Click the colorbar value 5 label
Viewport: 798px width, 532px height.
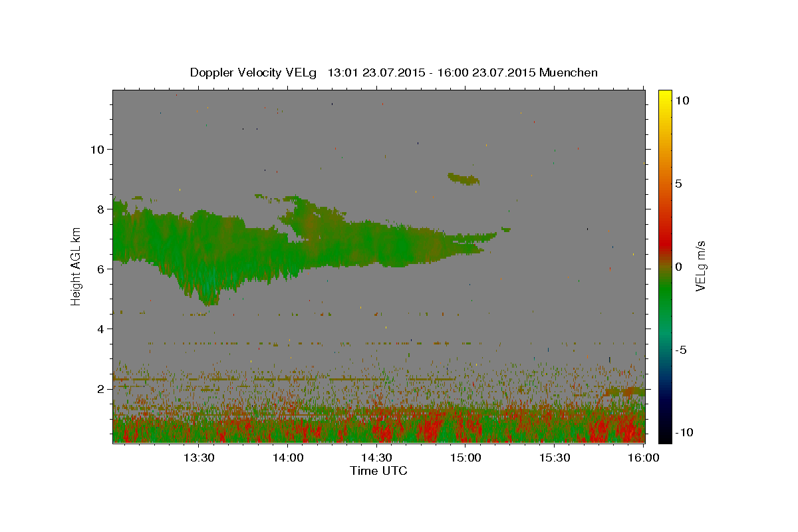point(678,184)
